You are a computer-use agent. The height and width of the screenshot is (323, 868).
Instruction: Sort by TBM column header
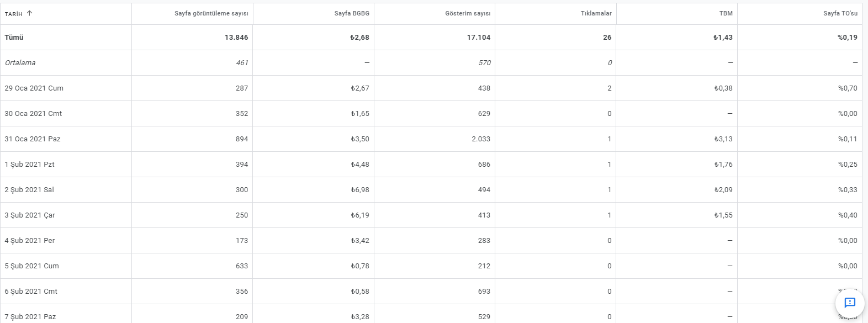726,13
